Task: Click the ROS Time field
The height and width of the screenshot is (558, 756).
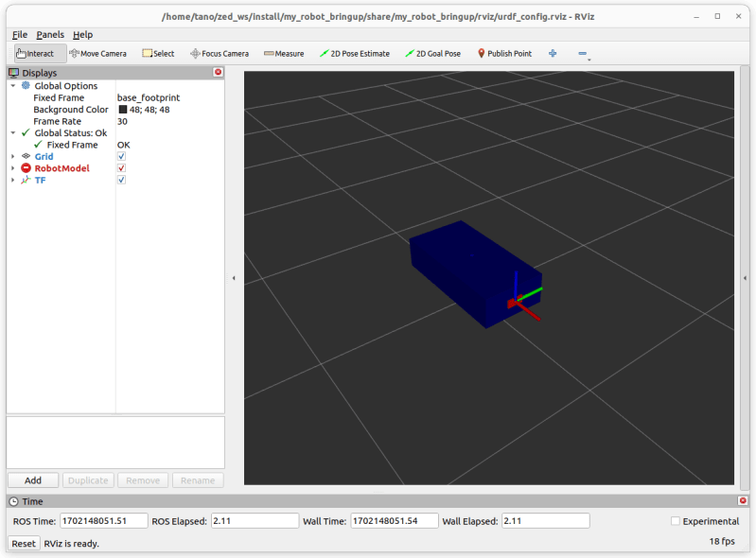Action: point(104,521)
